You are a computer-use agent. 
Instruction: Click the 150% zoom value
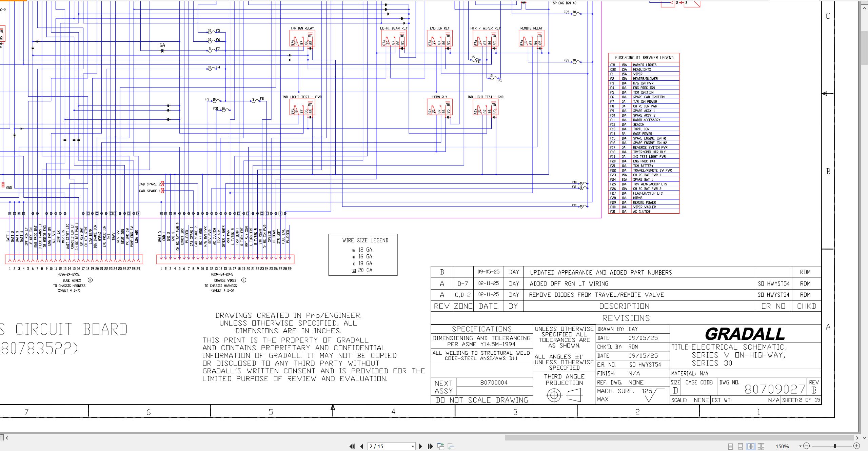pos(782,446)
